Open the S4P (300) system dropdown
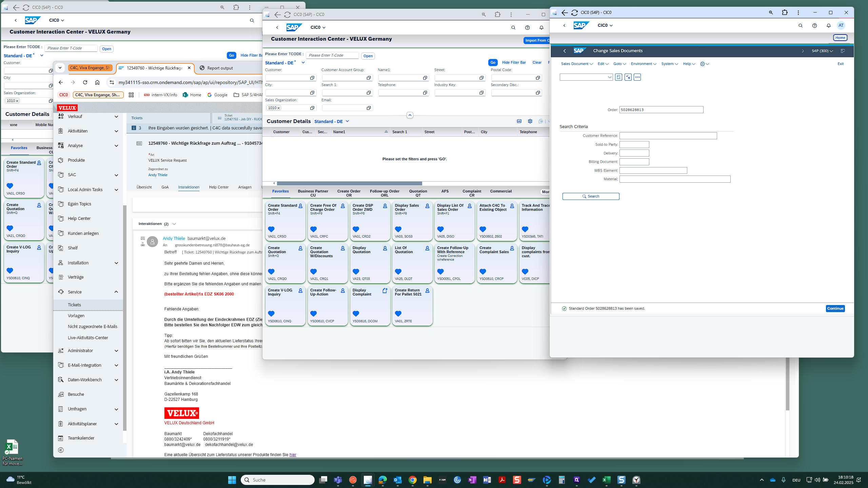The height and width of the screenshot is (488, 868). (x=822, y=51)
